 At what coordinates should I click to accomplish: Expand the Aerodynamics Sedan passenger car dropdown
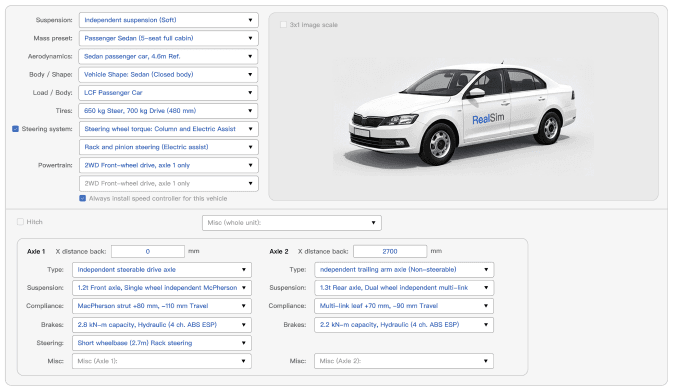168,56
